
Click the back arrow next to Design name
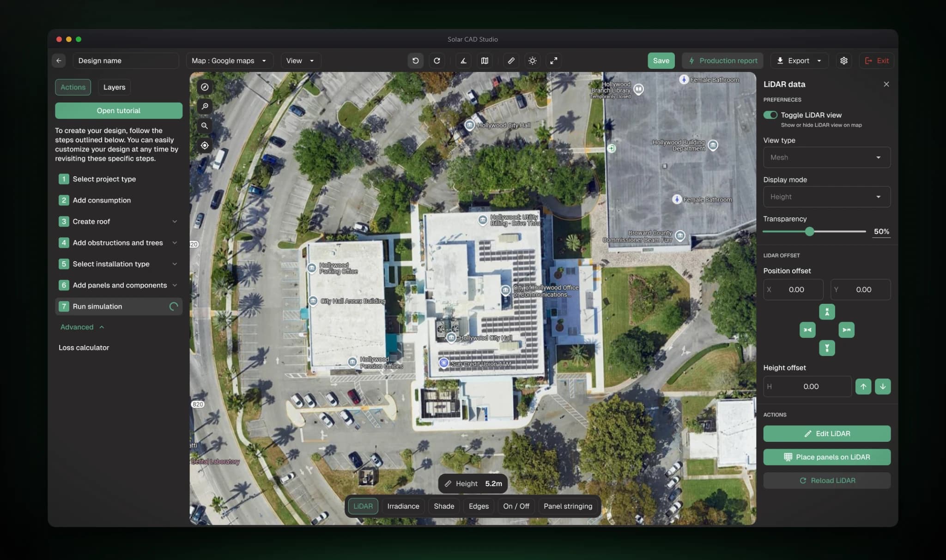tap(59, 60)
